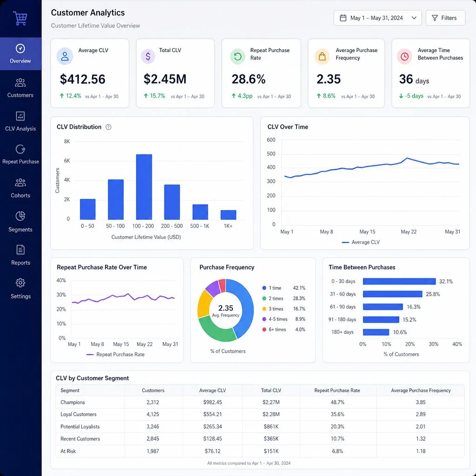This screenshot has width=476, height=476.
Task: Click the blue 1 time legend dot
Action: [x=264, y=288]
